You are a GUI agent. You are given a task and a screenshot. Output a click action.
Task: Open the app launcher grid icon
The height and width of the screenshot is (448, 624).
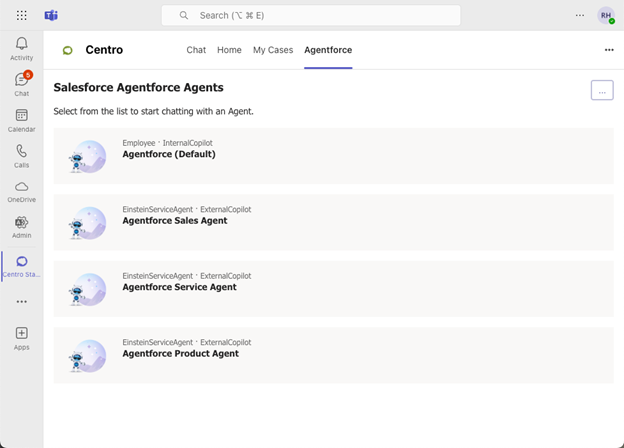pos(21,16)
